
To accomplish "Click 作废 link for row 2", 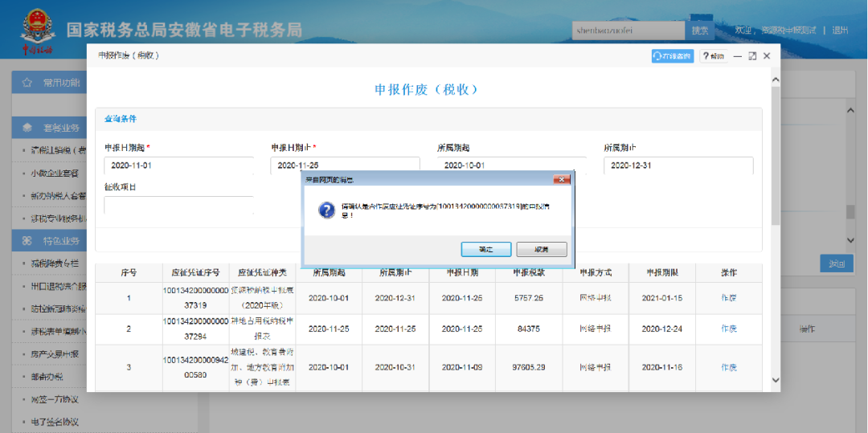I will (x=729, y=329).
